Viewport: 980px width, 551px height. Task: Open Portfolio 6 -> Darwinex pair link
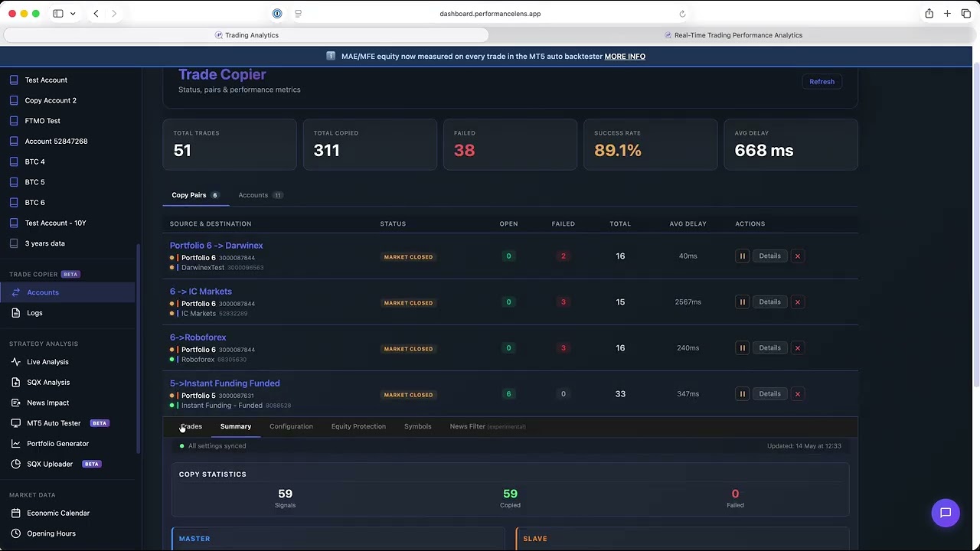pos(216,246)
